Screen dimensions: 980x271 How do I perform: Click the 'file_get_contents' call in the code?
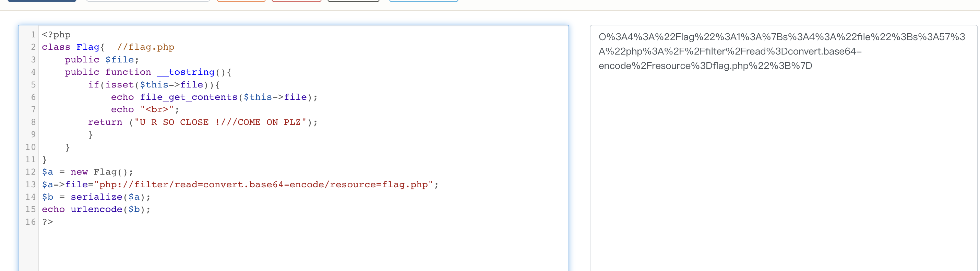tap(188, 97)
